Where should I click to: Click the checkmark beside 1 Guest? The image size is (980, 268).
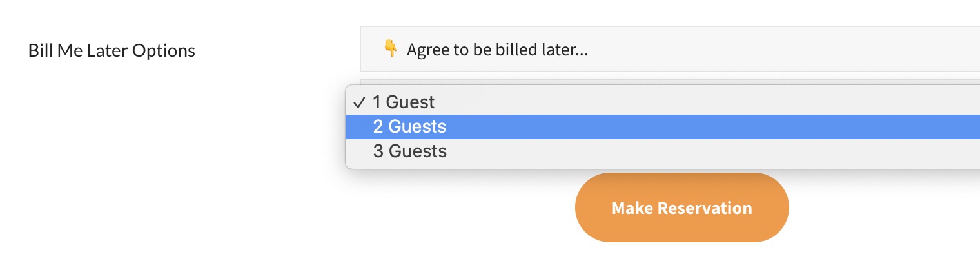360,102
